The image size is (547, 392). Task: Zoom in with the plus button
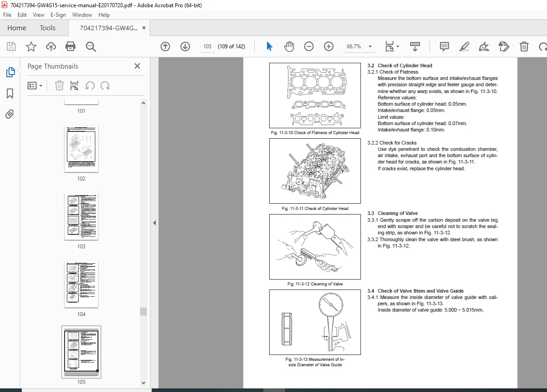(329, 47)
